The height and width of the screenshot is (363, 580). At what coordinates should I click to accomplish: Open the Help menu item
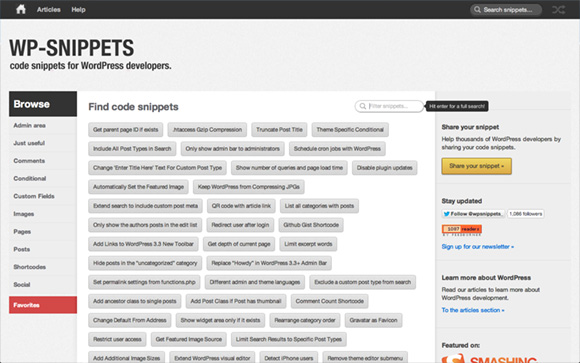(78, 10)
